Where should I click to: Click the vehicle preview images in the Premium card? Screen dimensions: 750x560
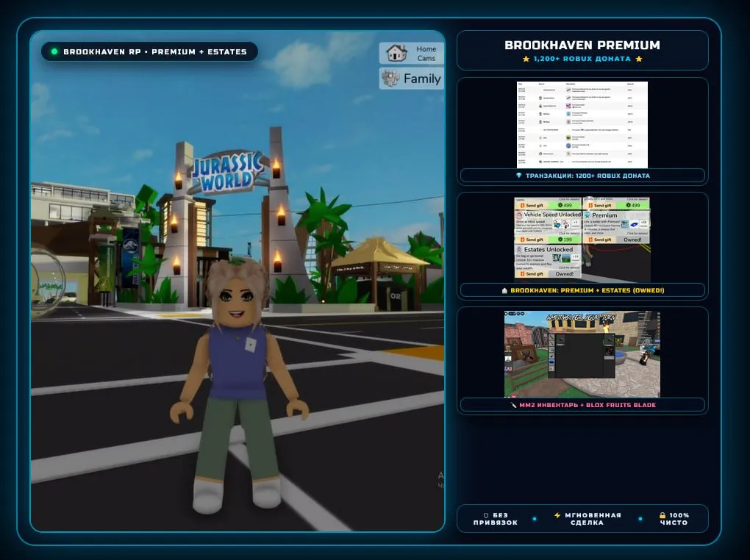[x=630, y=224]
